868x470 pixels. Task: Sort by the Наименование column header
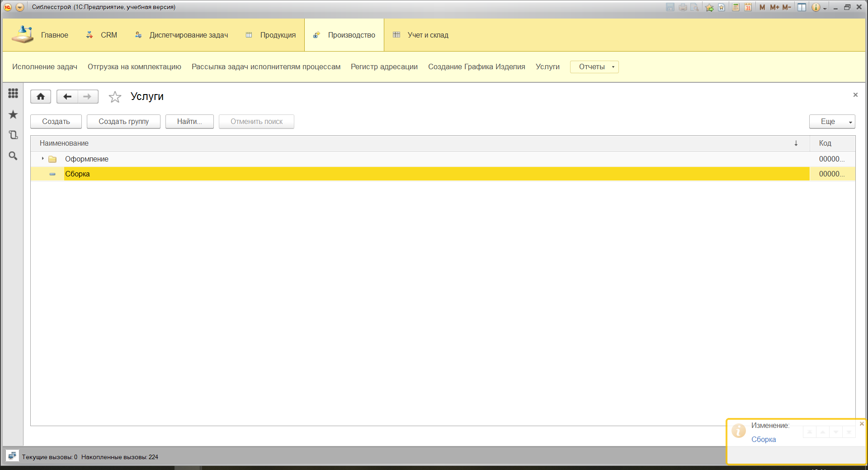(x=64, y=143)
